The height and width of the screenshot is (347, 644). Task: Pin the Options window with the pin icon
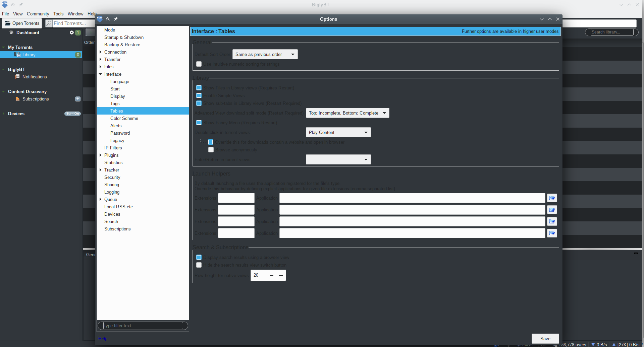(116, 19)
